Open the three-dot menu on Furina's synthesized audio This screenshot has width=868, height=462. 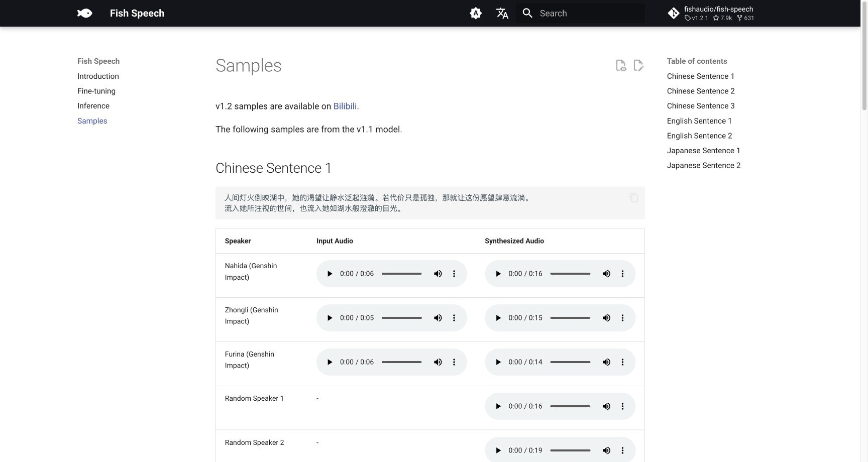(x=622, y=362)
